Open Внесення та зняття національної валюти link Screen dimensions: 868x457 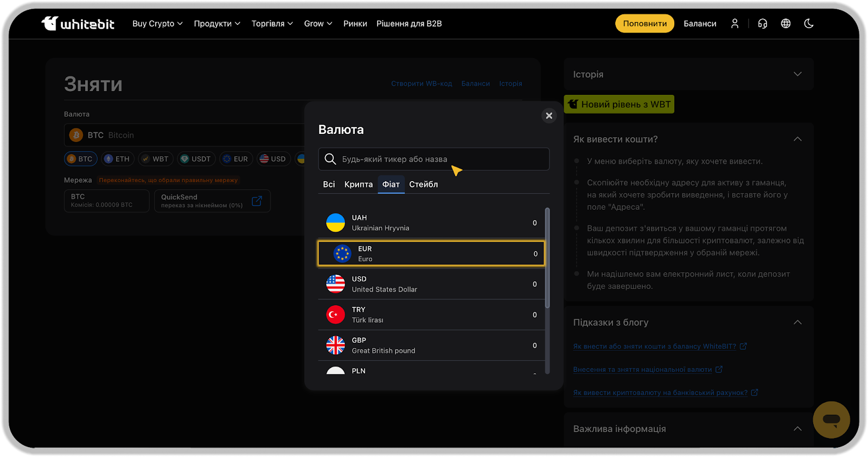coord(642,370)
